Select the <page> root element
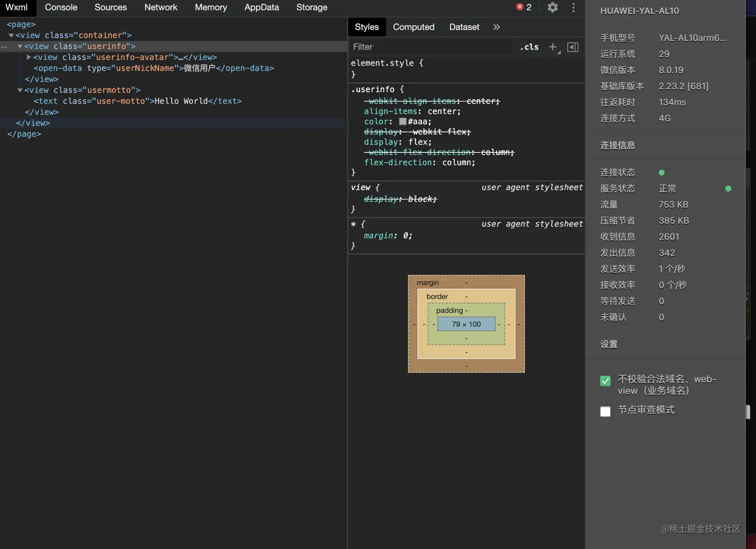 pyautogui.click(x=21, y=24)
